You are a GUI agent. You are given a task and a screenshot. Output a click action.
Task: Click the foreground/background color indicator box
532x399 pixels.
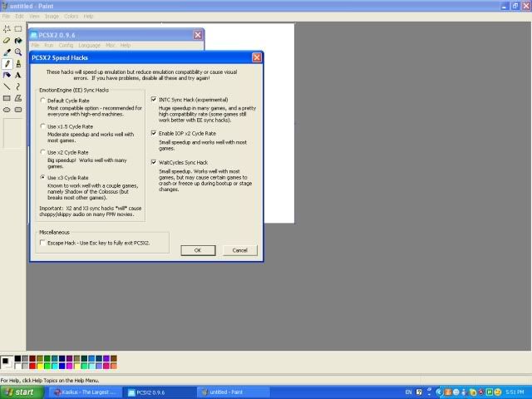tap(7, 362)
